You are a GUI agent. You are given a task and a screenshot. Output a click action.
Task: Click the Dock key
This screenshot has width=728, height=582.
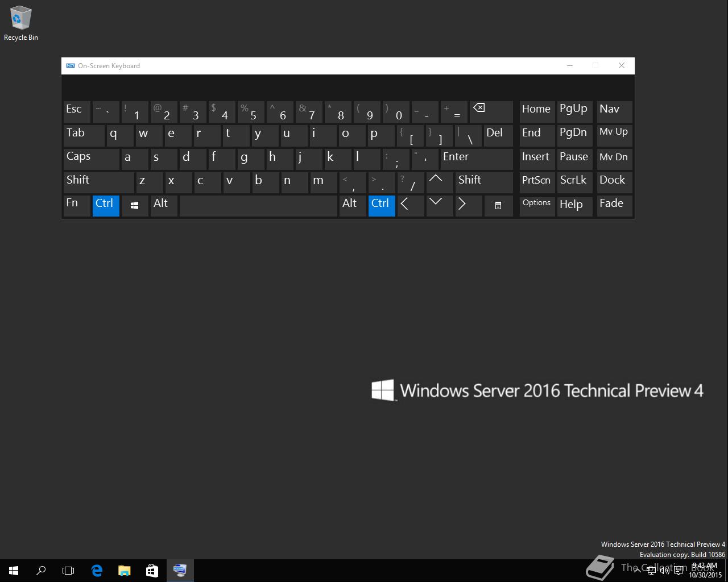[x=614, y=182]
